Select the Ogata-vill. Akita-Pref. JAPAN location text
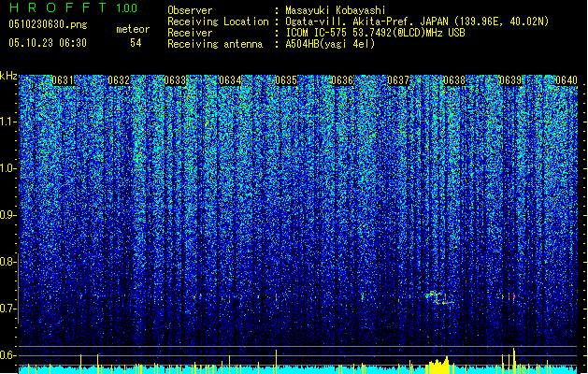Viewport: 588px width, 374px height. [417, 22]
